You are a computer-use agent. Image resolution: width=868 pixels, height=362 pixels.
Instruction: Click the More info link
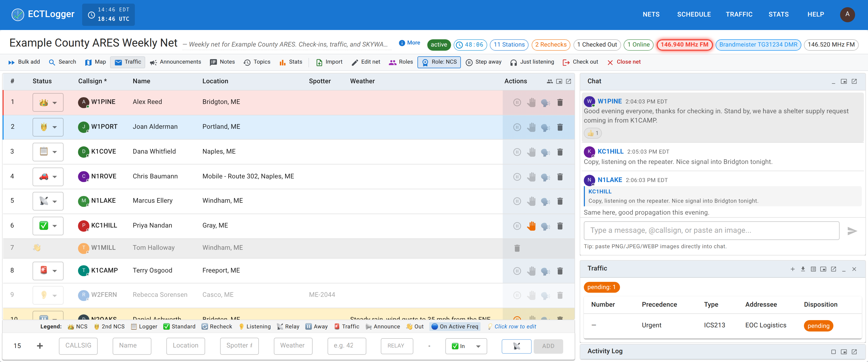[409, 43]
